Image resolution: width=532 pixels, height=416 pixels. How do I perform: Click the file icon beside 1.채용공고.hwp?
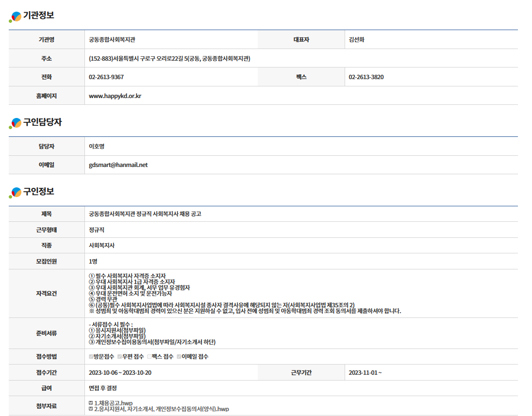tap(91, 403)
